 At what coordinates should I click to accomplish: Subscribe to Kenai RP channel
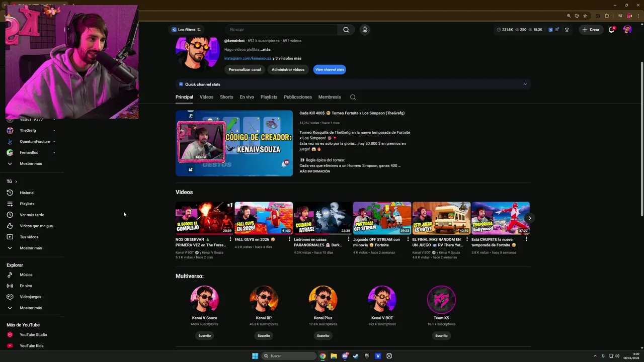(264, 335)
